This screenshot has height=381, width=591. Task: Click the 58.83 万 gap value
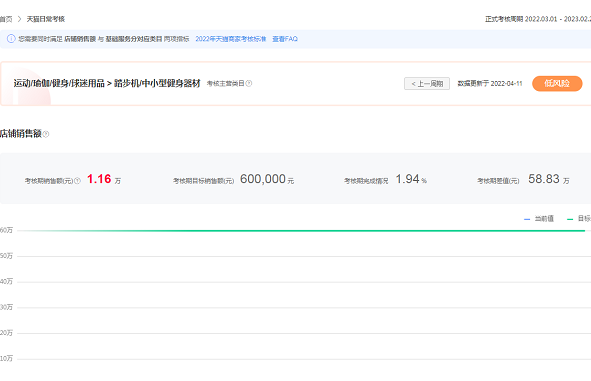[x=548, y=179]
